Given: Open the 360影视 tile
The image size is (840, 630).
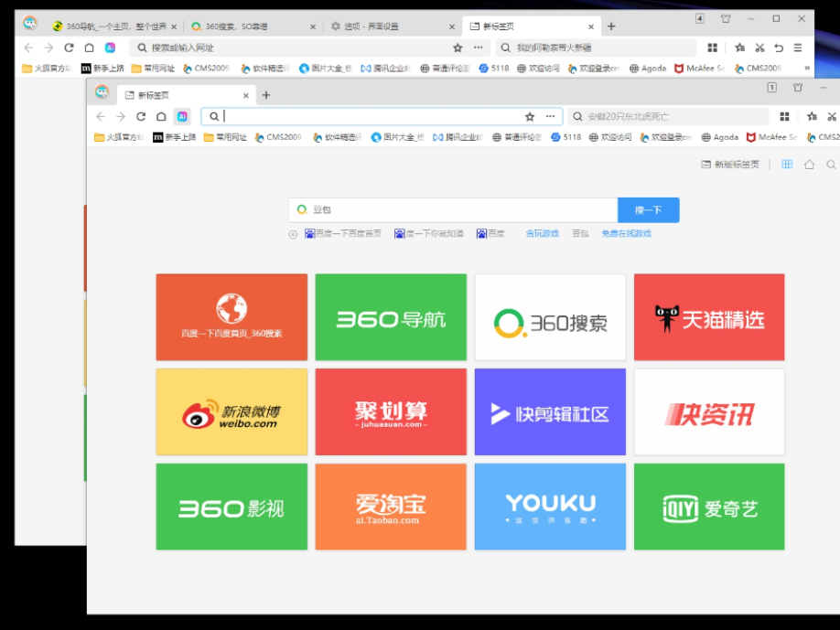Looking at the screenshot, I should click(232, 507).
